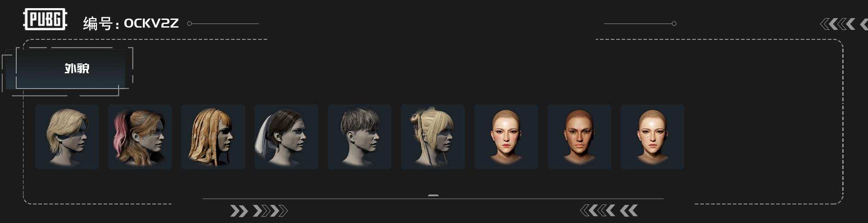Select the blonde bun with braid hairstyle
The image size is (868, 223).
click(x=433, y=137)
